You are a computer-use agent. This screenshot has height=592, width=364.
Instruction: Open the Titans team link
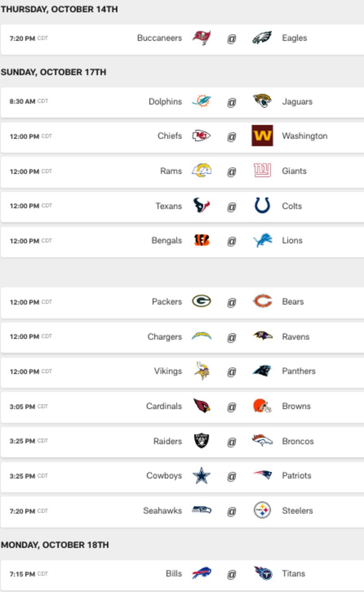click(293, 573)
